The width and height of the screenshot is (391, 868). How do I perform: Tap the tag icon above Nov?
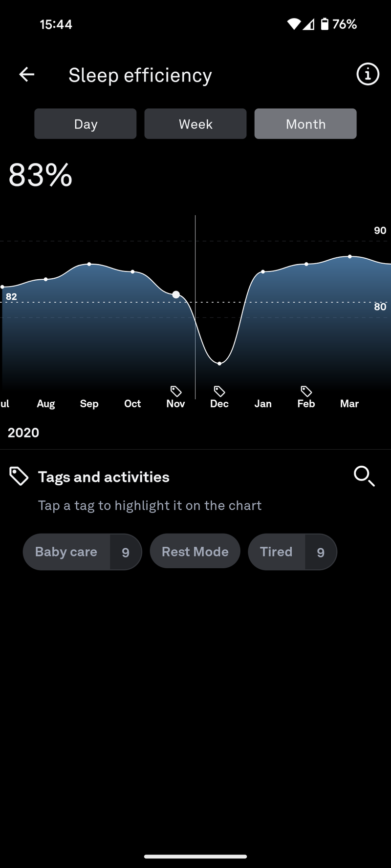[x=176, y=391]
